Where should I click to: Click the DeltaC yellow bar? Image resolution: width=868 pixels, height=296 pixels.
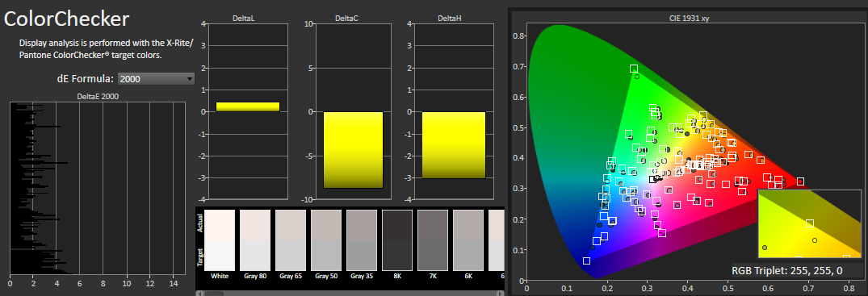tap(353, 150)
